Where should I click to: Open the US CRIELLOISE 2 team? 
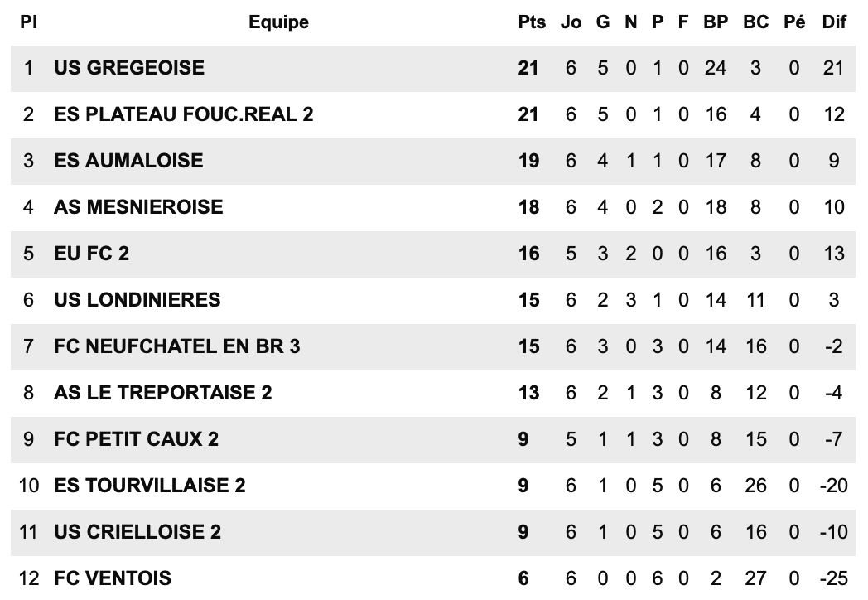[137, 532]
